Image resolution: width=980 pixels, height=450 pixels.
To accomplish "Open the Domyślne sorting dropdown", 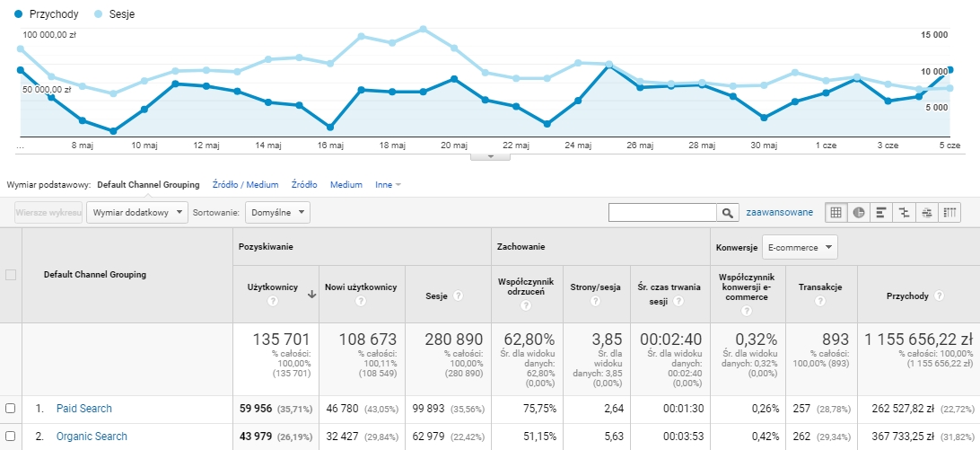I will [277, 213].
